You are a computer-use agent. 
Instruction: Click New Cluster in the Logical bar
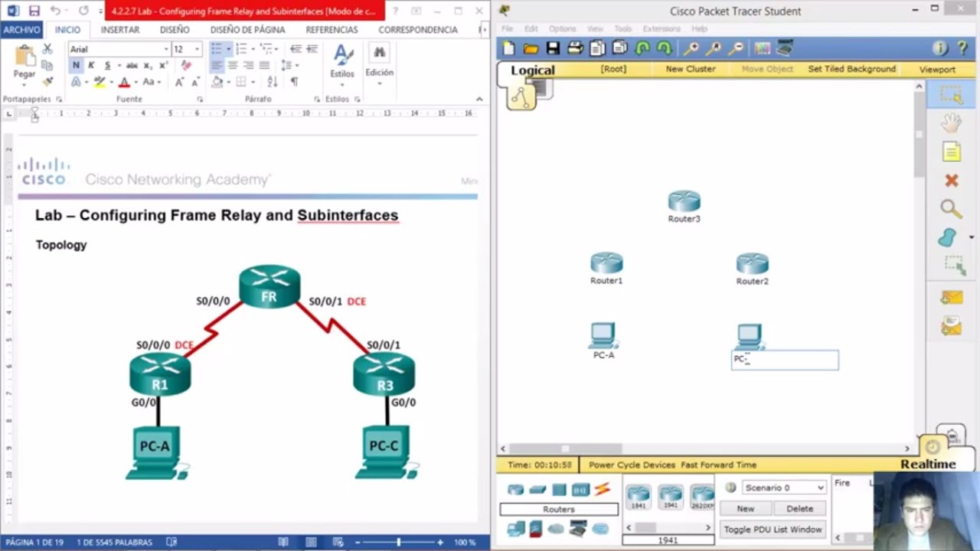690,69
